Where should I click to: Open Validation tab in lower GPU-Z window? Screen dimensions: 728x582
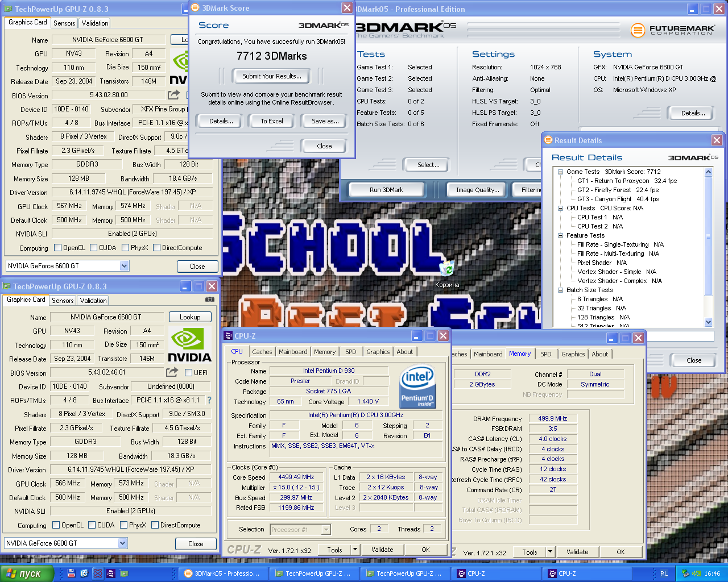coord(93,301)
